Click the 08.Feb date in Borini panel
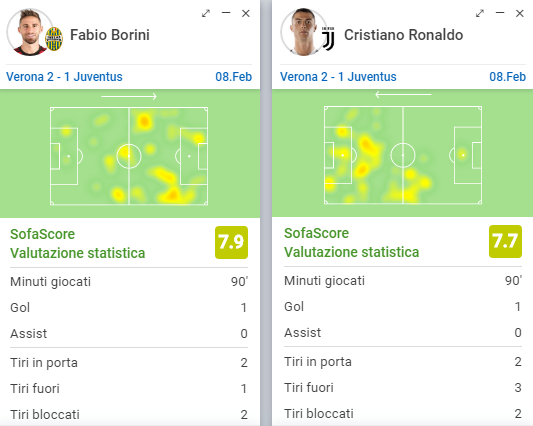Screen dimensions: 533x426 tap(234, 77)
